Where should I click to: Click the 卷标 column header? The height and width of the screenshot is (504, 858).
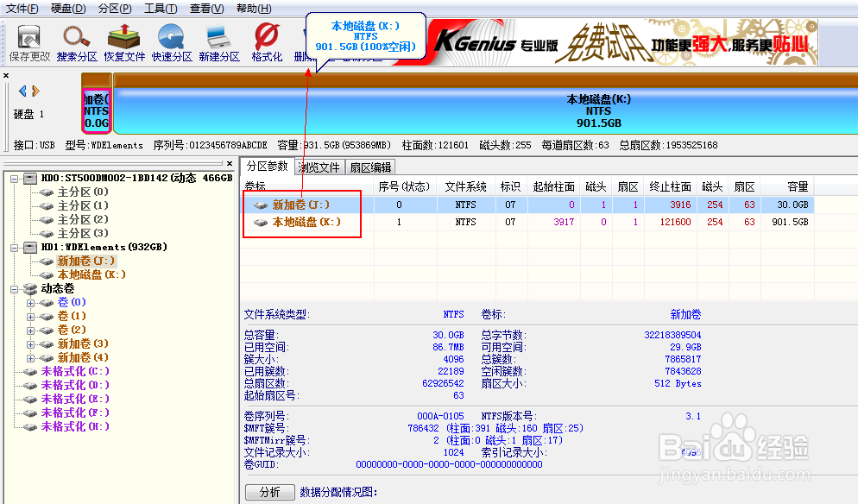[307, 186]
